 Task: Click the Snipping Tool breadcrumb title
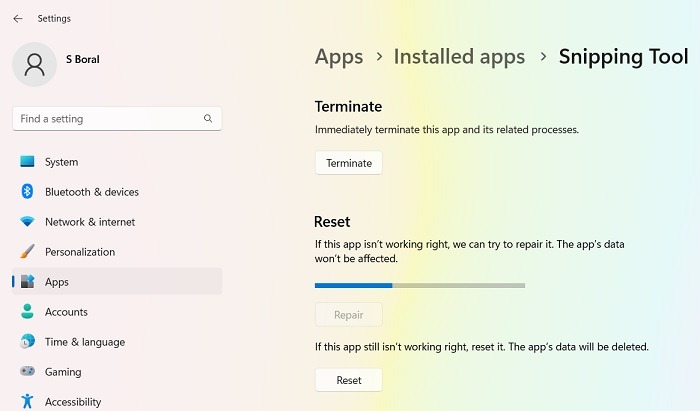tap(623, 57)
